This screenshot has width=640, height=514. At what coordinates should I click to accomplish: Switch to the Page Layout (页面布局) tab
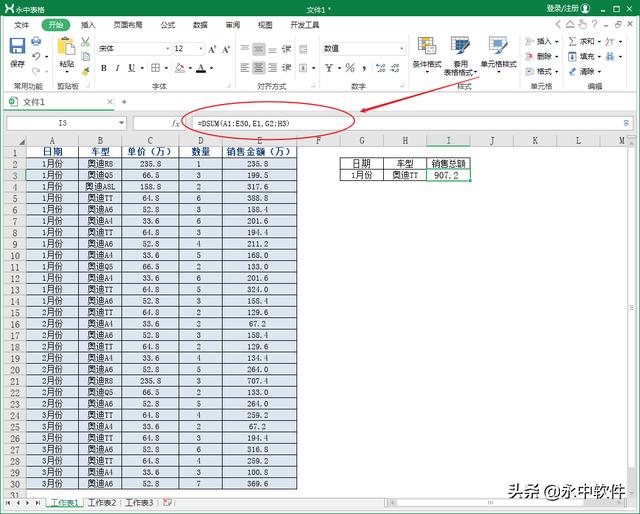click(x=128, y=25)
